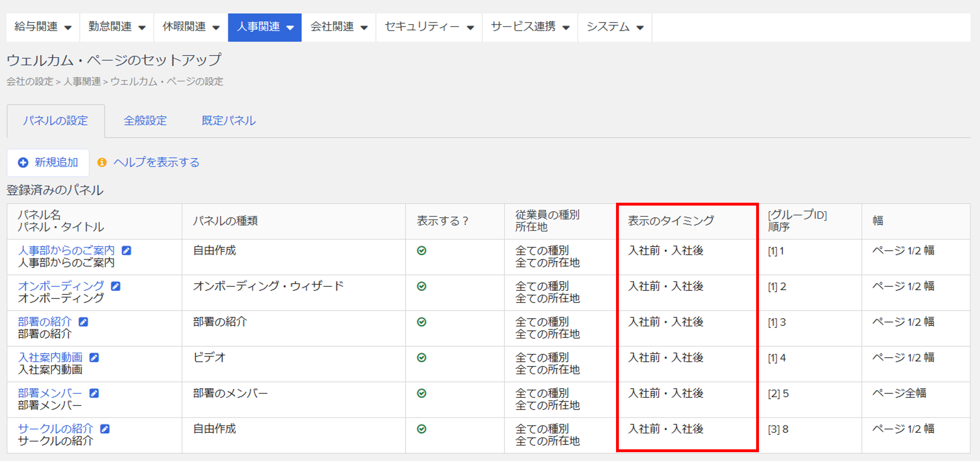
Task: Click edit icon next to 人事部からのご案内
Action: (x=126, y=250)
